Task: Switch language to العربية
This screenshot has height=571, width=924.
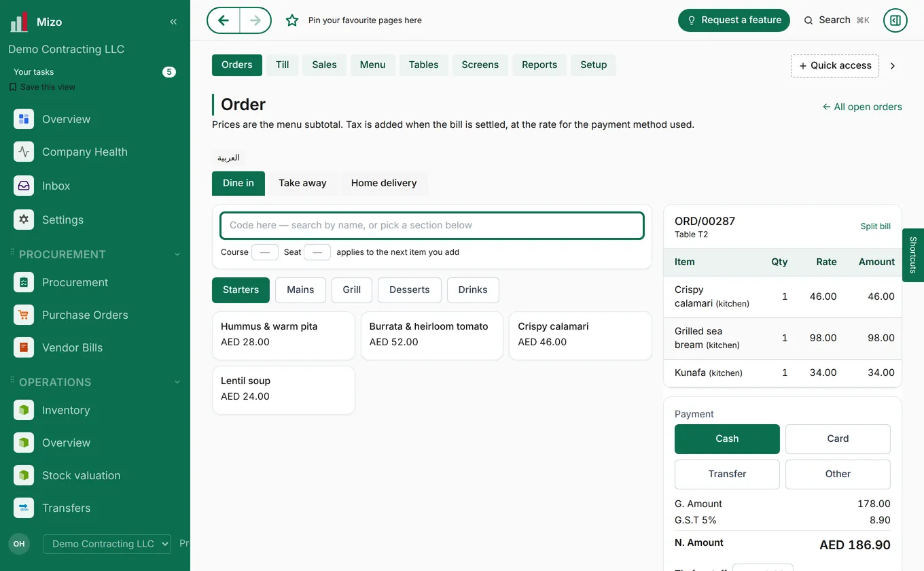Action: pyautogui.click(x=228, y=158)
